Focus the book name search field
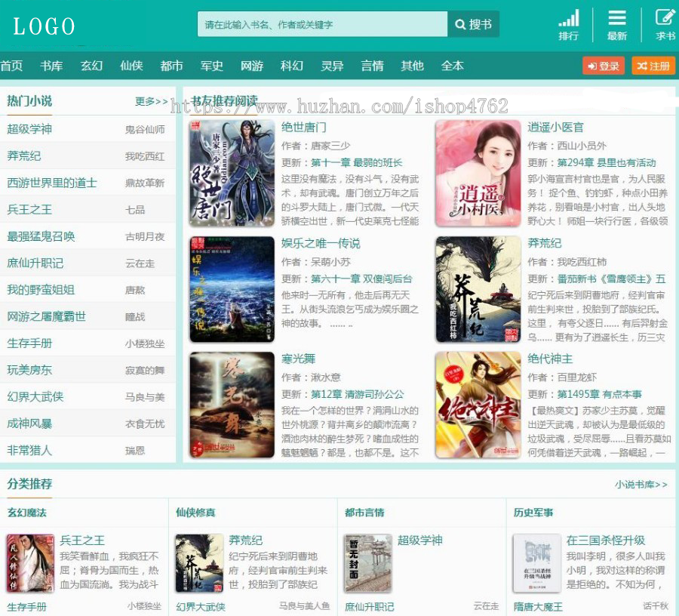The image size is (679, 616). (322, 25)
